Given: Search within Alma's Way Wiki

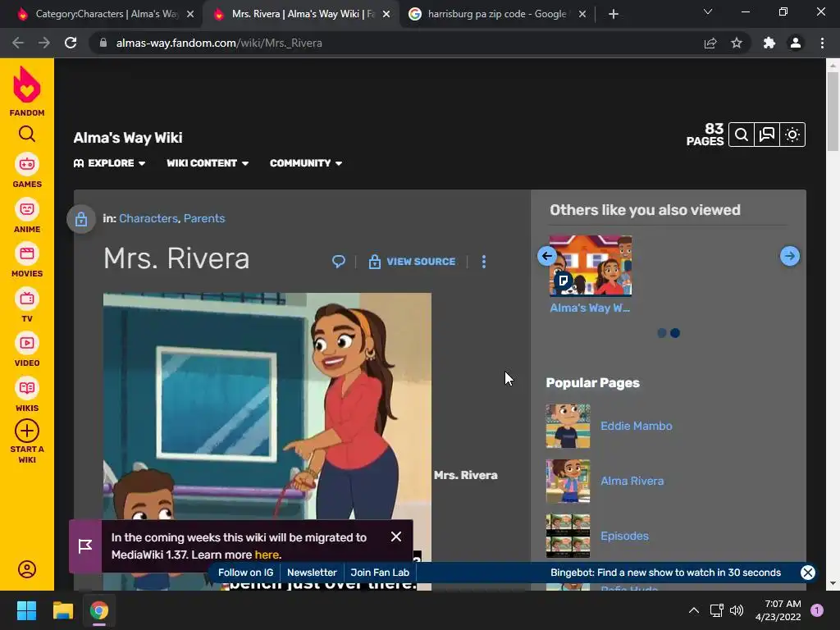Looking at the screenshot, I should tap(742, 135).
